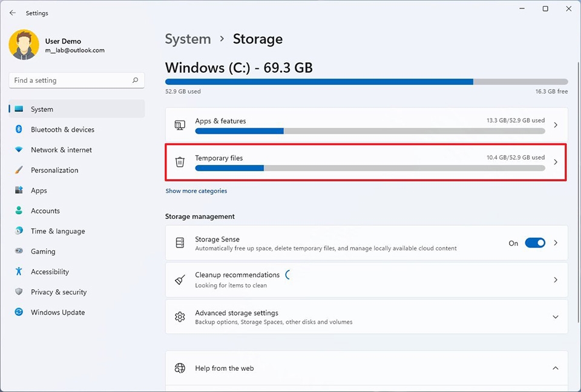The width and height of the screenshot is (581, 392).
Task: Select Privacy & security settings
Action: [59, 292]
